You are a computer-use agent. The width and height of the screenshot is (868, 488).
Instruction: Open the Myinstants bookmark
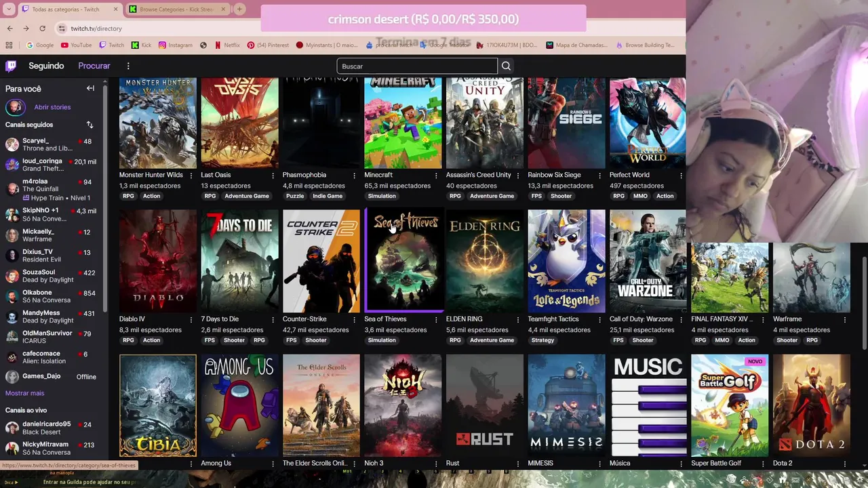327,45
